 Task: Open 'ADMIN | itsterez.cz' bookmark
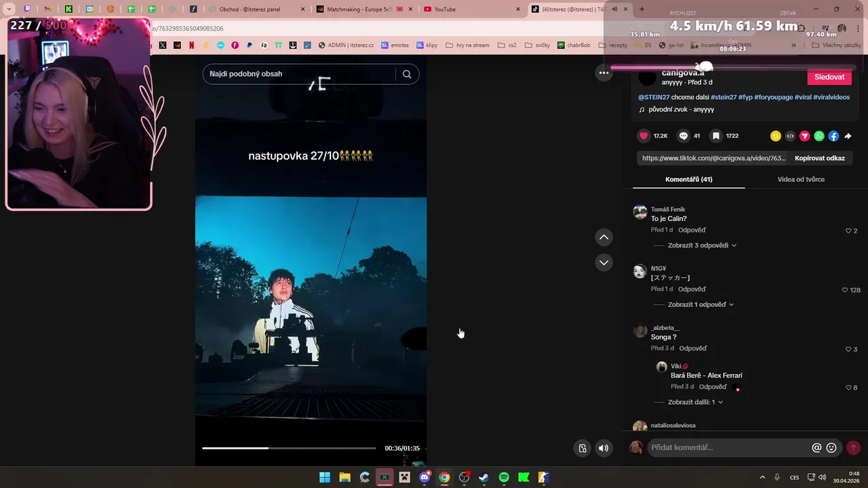tap(346, 45)
